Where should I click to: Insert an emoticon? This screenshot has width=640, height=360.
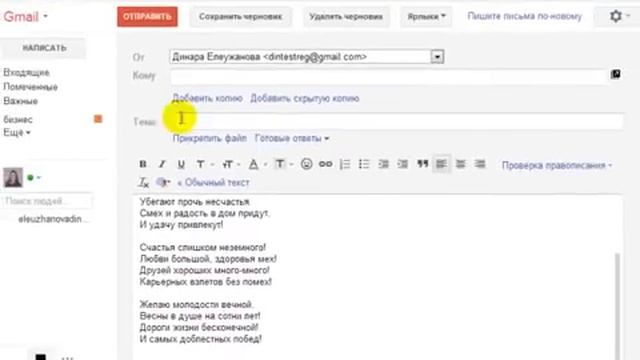pyautogui.click(x=307, y=164)
